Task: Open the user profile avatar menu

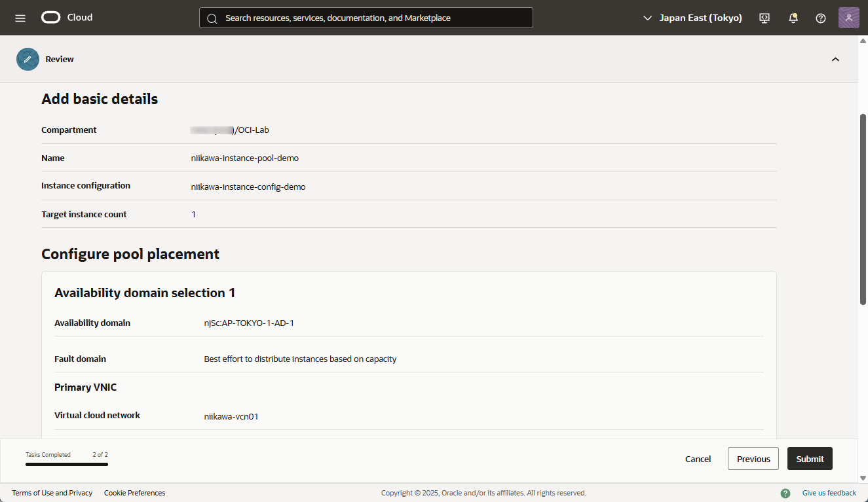Action: [x=848, y=18]
